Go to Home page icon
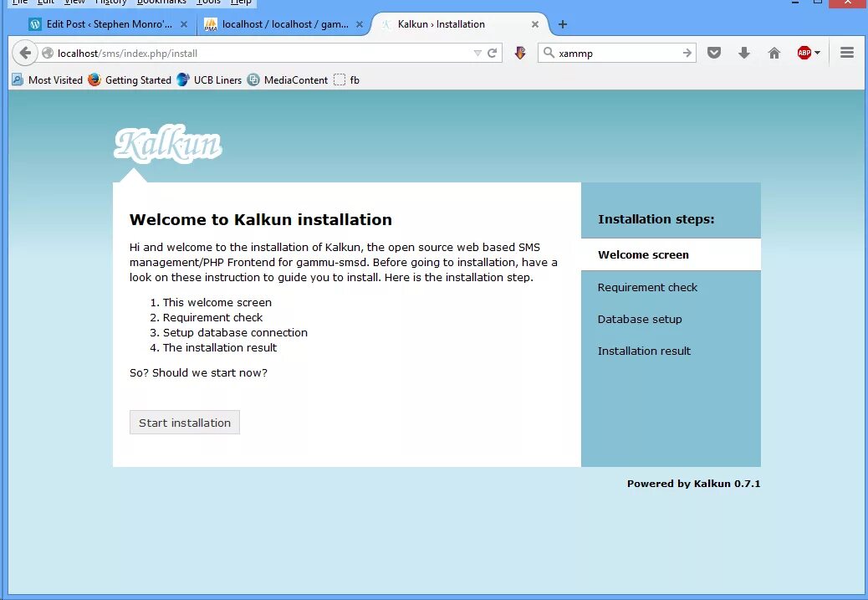The image size is (868, 600). (x=774, y=54)
